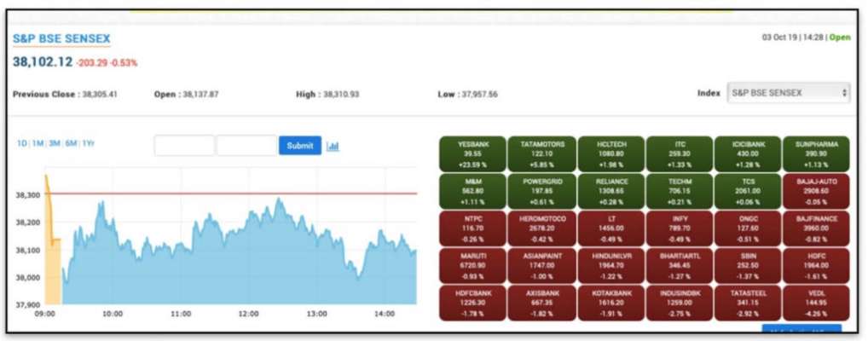This screenshot has height=341, width=868.
Task: Open the BHARTIARTL stock tile
Action: pos(680,266)
